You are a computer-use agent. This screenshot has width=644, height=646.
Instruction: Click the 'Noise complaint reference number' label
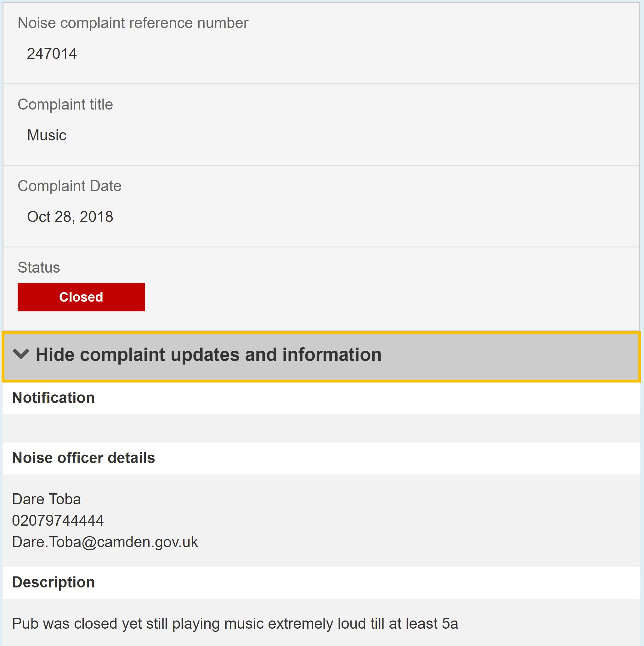(133, 23)
